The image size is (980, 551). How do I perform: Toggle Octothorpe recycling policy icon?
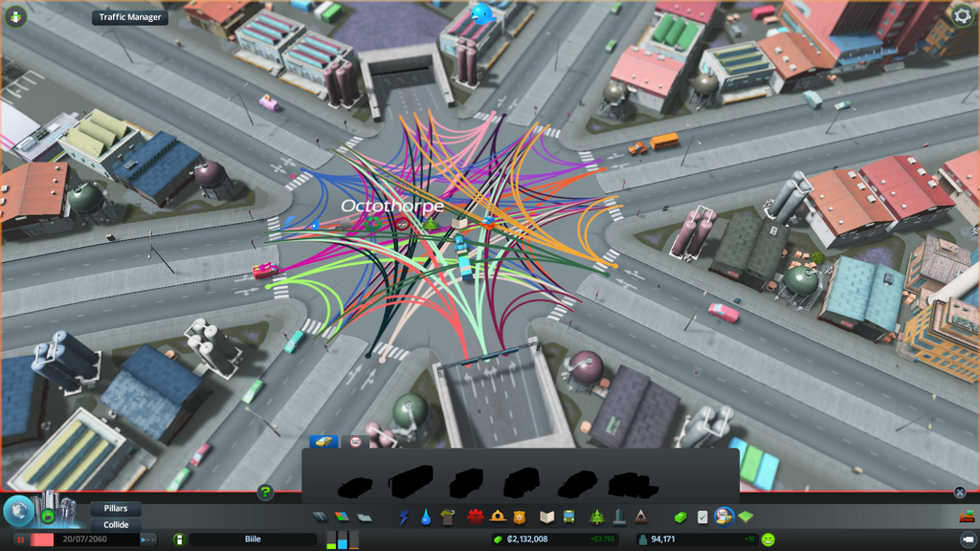click(x=373, y=224)
